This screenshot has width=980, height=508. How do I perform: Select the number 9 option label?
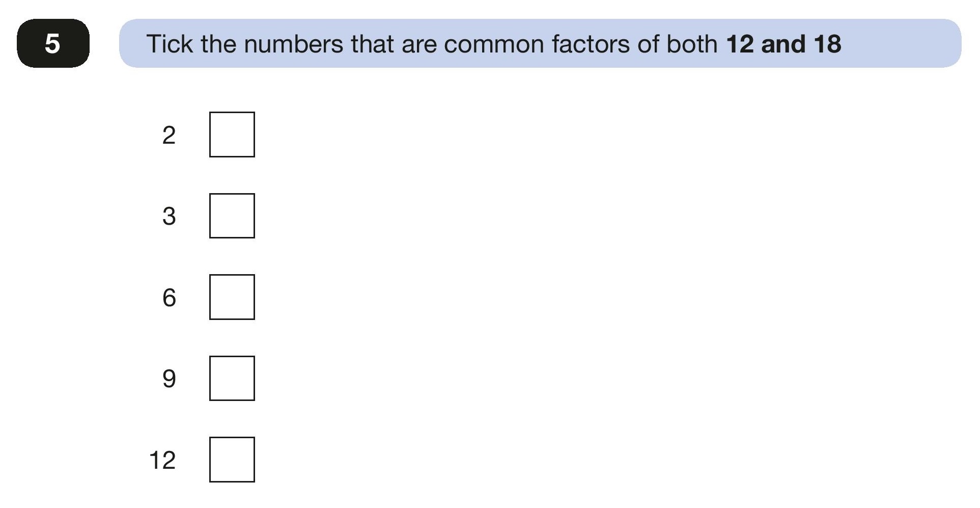(169, 379)
